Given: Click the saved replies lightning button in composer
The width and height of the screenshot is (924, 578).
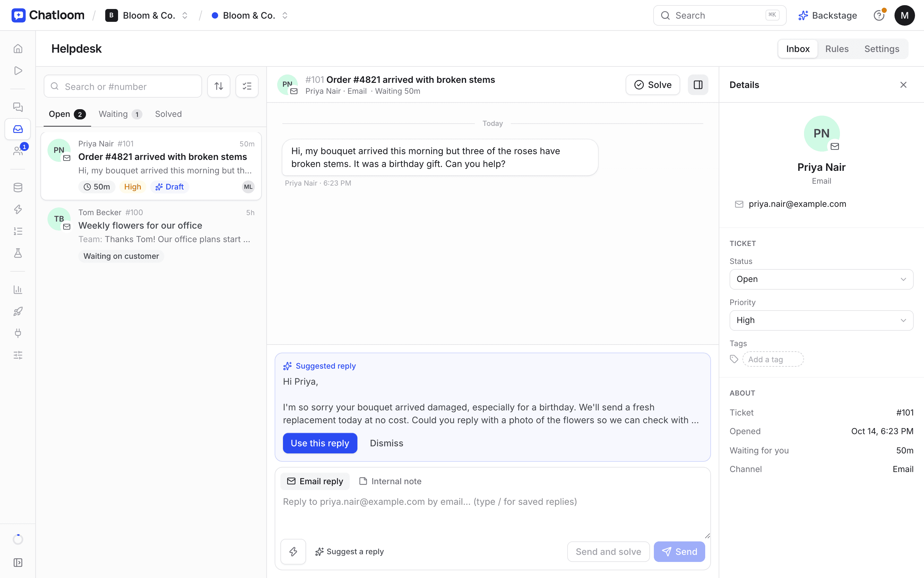Looking at the screenshot, I should 293,551.
